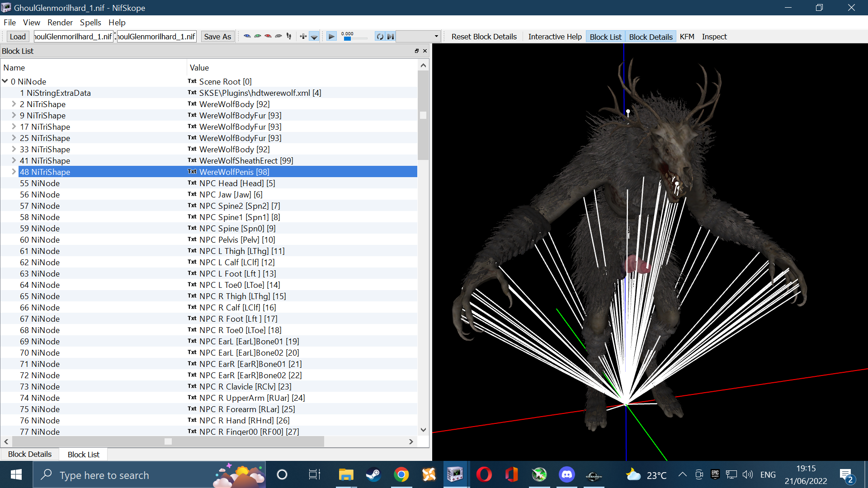Select the 60 NiNode row
This screenshot has height=488, width=868.
coord(208,239)
